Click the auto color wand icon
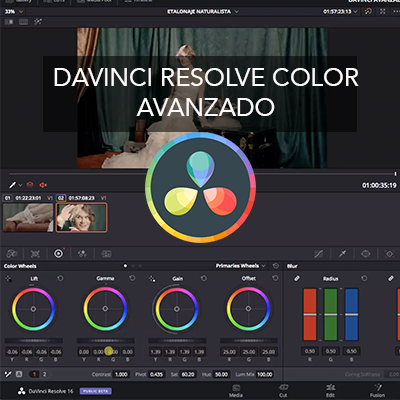 [8, 374]
